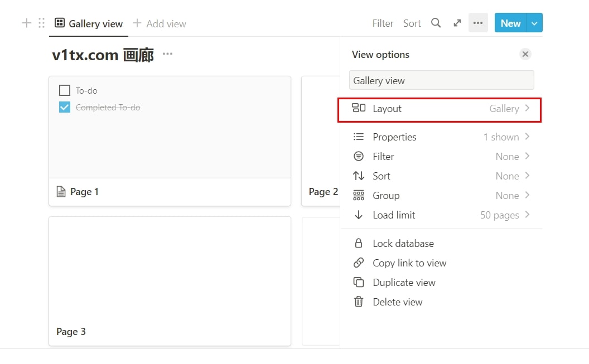Image resolution: width=589 pixels, height=364 pixels.
Task: Click Filter in the top toolbar
Action: coord(383,23)
